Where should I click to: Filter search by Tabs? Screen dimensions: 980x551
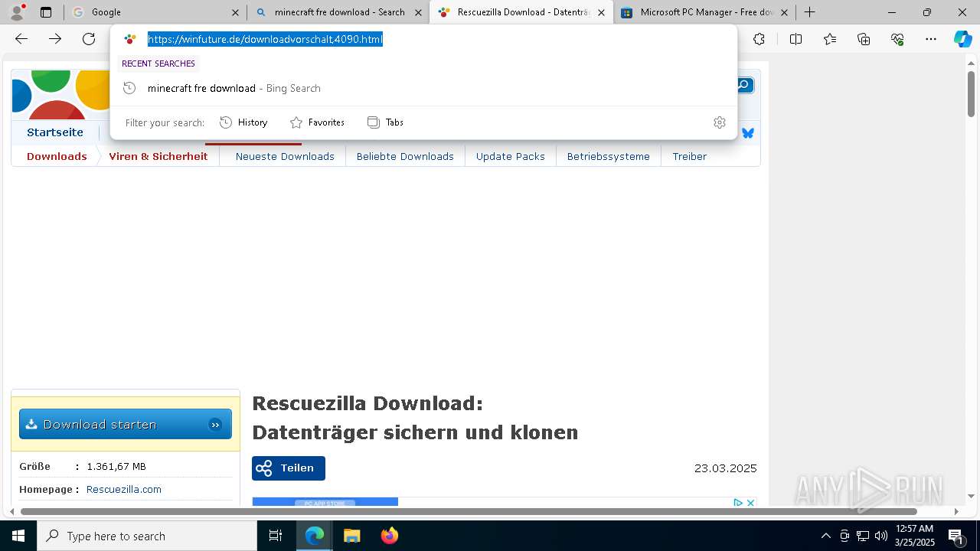point(385,122)
